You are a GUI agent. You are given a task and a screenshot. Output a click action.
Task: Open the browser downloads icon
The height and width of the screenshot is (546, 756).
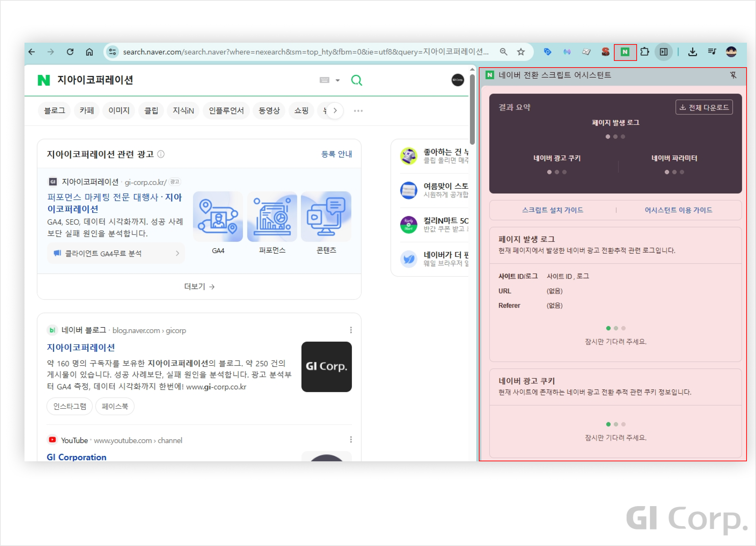[x=692, y=52]
